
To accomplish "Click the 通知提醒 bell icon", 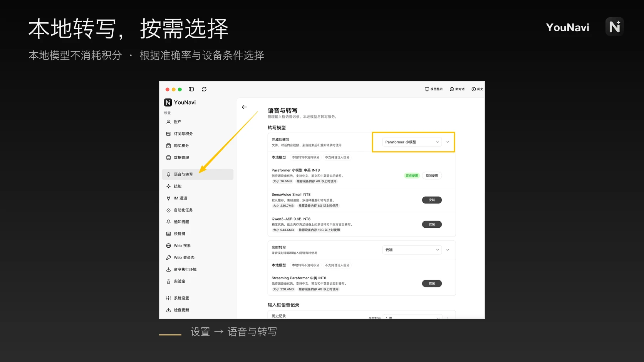I will (168, 222).
